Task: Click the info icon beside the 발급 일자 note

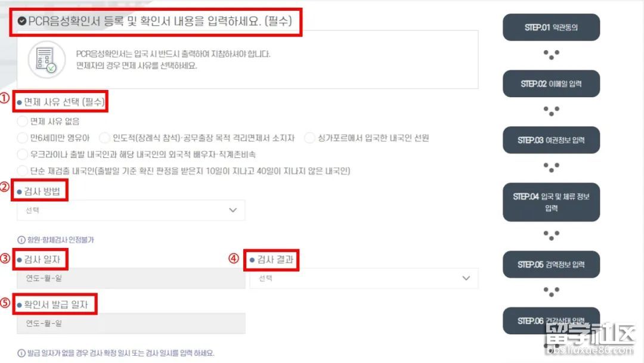Action: coord(21,353)
